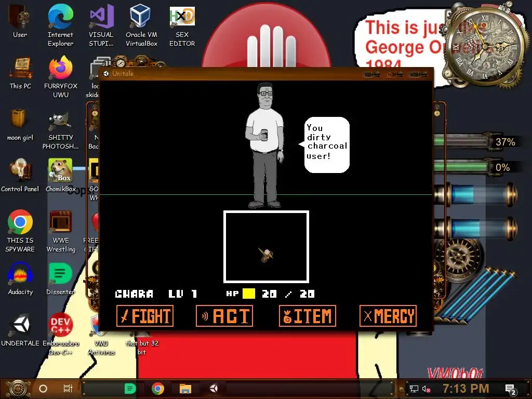Launch Oracle VM VirtualBox icon
Screen dimensions: 532x399
141,24
